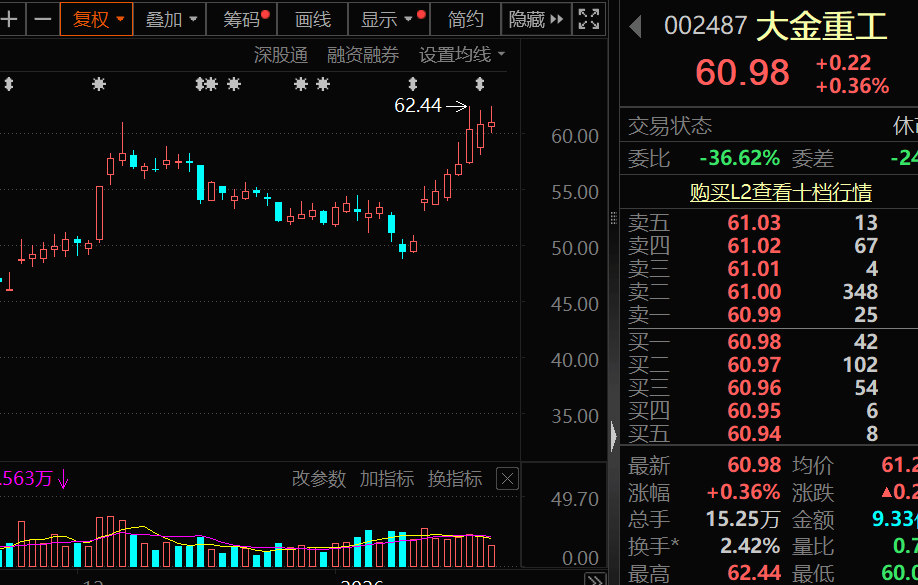Open 购买L2查看十档行情 link

(780, 192)
